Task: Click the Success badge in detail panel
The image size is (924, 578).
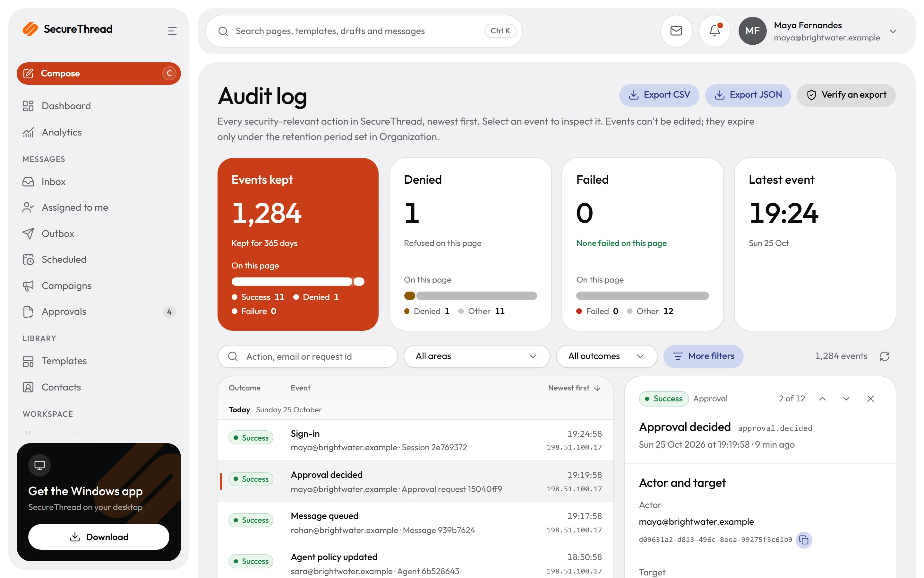Action: coord(663,399)
